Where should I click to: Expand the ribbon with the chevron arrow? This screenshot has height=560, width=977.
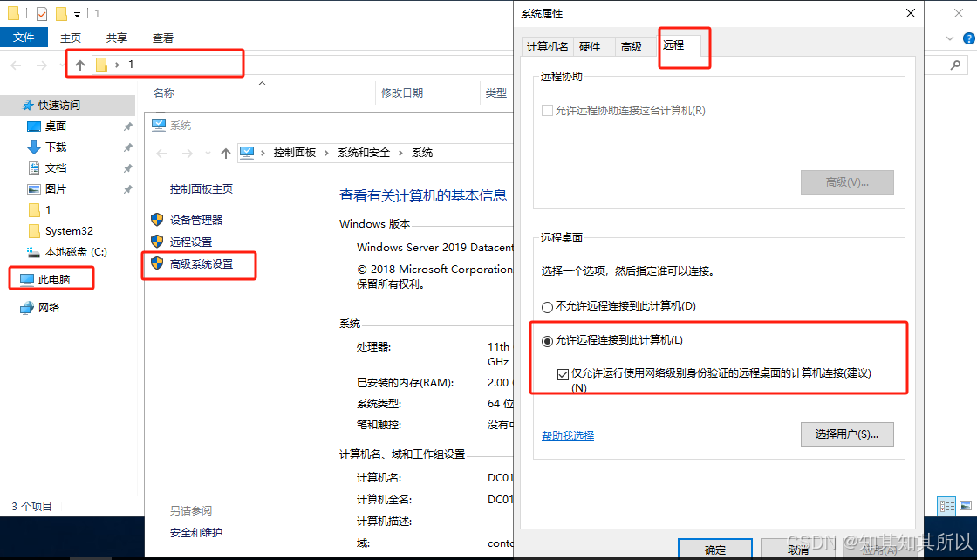click(950, 38)
